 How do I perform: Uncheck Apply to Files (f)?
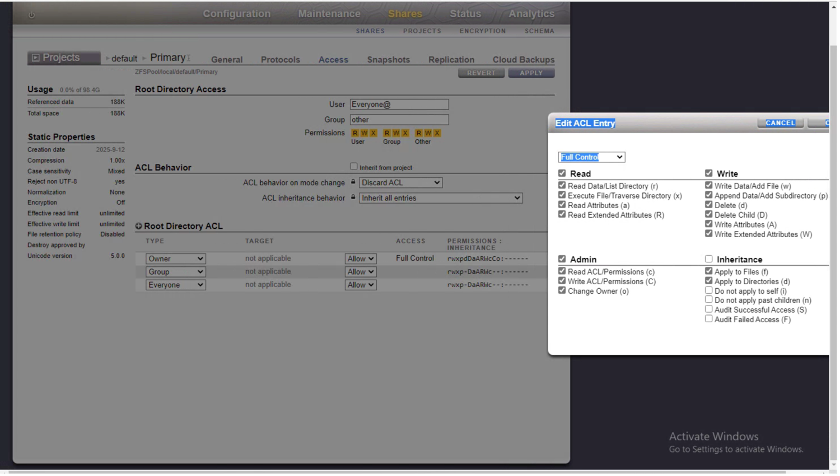709,271
